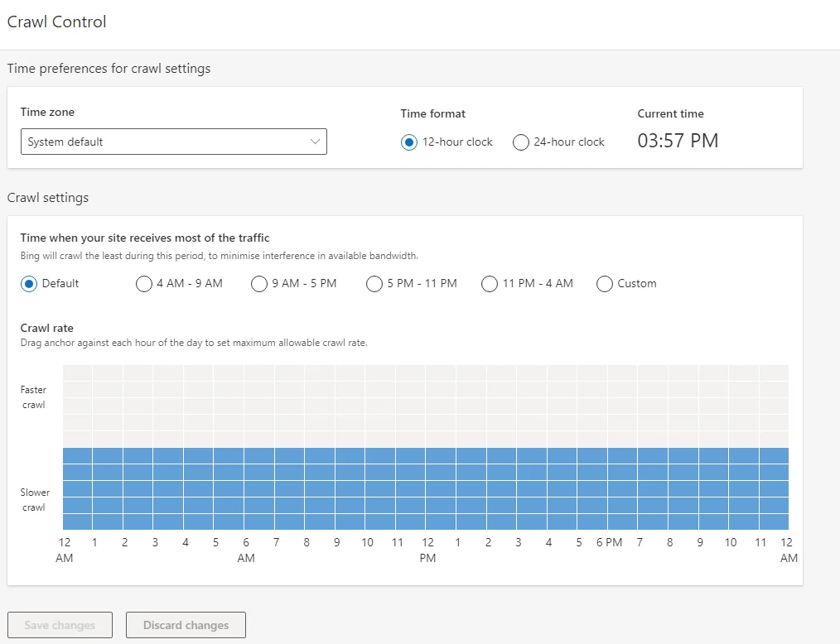840x644 pixels.
Task: Click the 03:57 PM current time display
Action: pyautogui.click(x=678, y=141)
